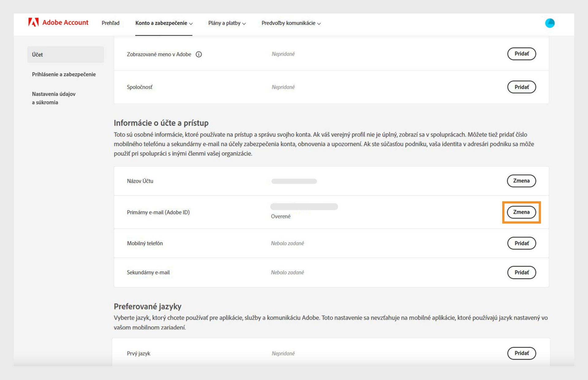Screen dimensions: 588x380
Task: Open the Plány a platby dropdown
Action: [x=227, y=23]
